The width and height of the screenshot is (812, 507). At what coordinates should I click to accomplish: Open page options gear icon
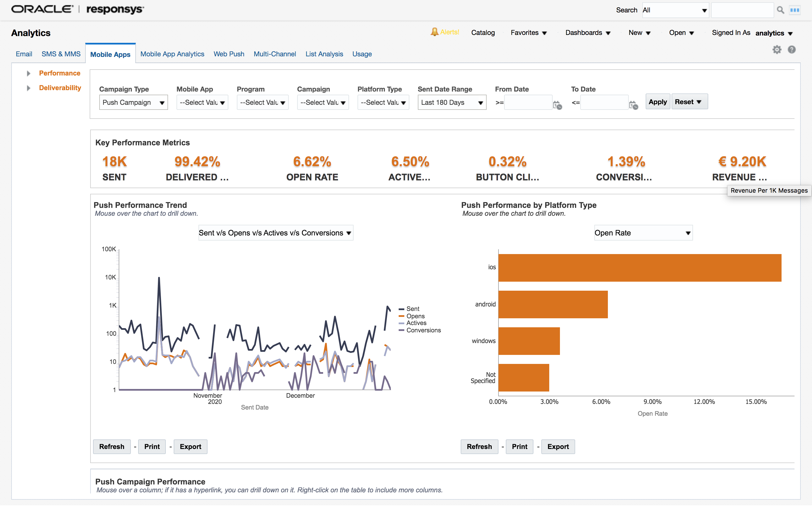click(777, 50)
